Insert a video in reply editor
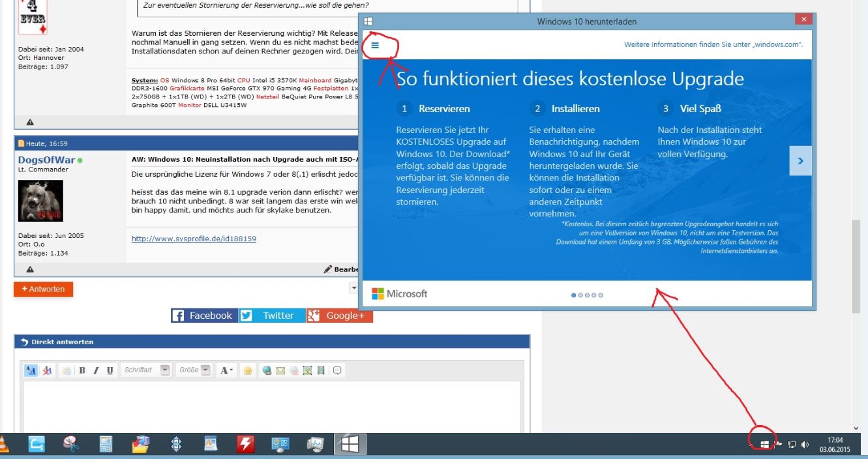868x459 pixels. (320, 370)
